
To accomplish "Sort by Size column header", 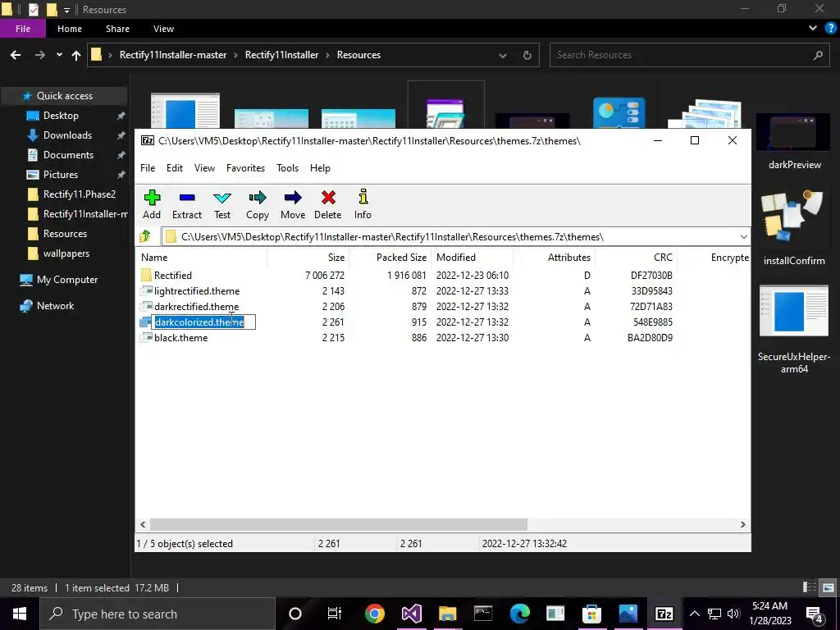I will 308,258.
